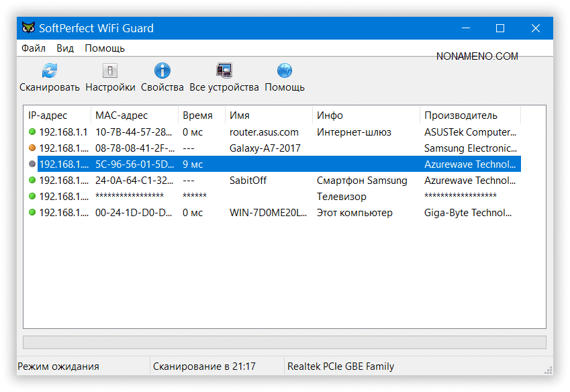Sort by IP-адрес column header
This screenshot has height=392, width=570.
[x=57, y=115]
